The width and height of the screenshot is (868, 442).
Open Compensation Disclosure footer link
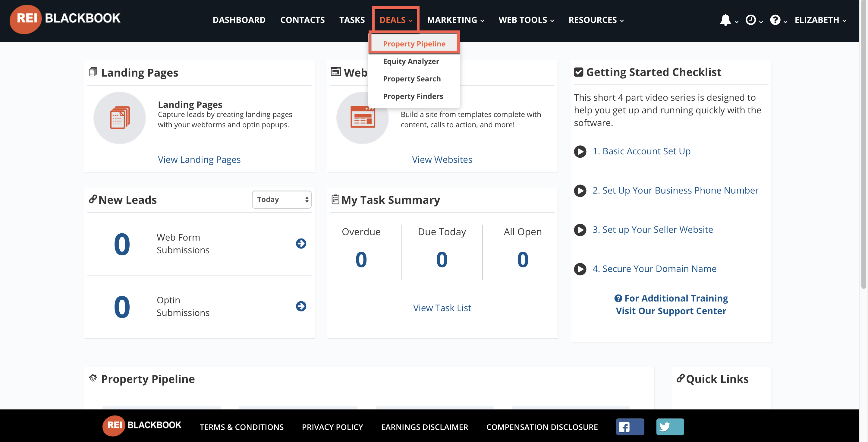[x=542, y=427]
